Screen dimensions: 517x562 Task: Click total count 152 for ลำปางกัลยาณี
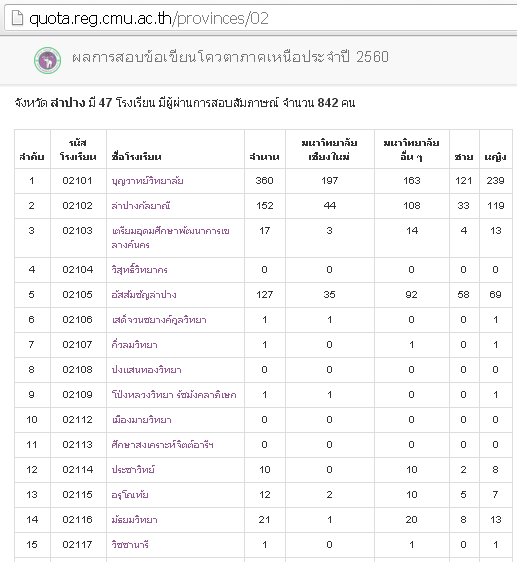(265, 206)
